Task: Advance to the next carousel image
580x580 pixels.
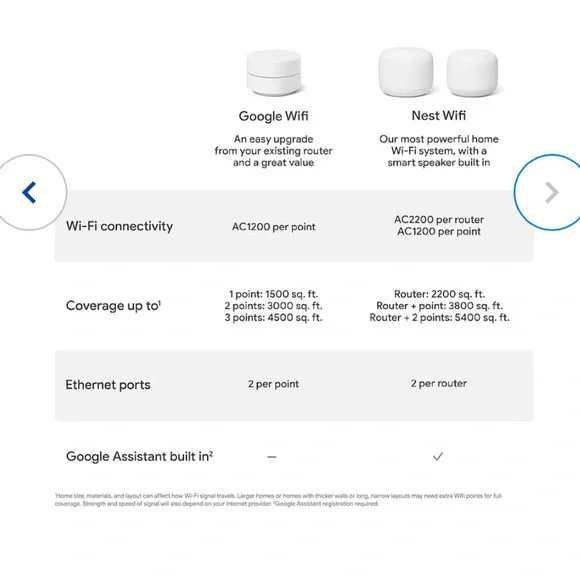Action: click(550, 192)
